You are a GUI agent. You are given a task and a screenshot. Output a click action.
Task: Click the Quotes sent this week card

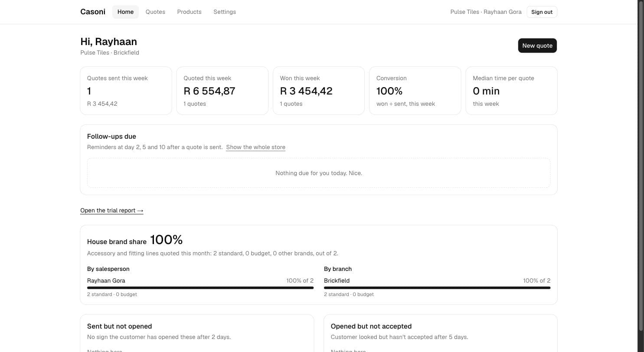point(126,91)
